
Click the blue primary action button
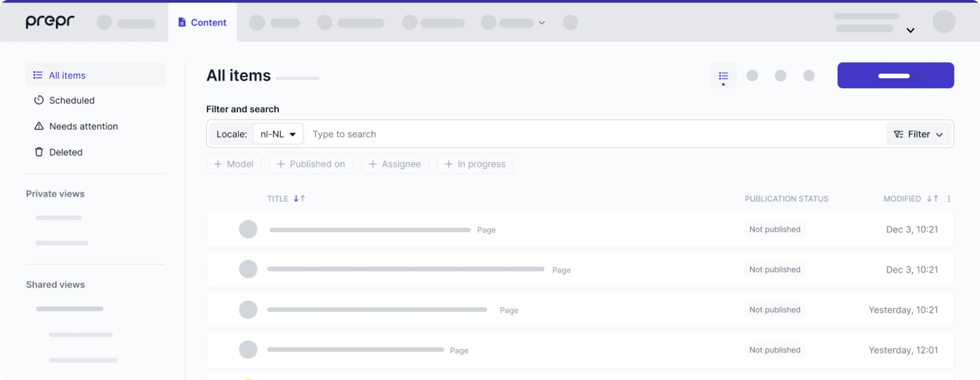[x=896, y=75]
